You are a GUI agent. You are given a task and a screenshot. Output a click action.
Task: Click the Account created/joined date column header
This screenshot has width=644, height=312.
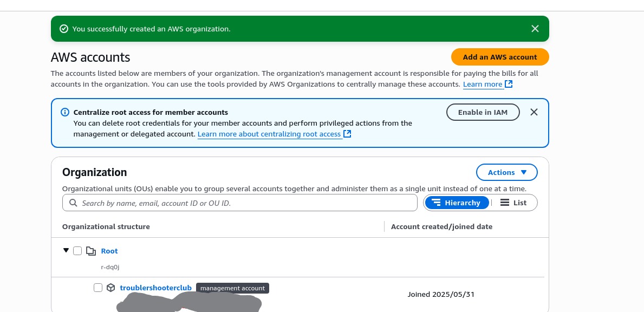pos(441,226)
